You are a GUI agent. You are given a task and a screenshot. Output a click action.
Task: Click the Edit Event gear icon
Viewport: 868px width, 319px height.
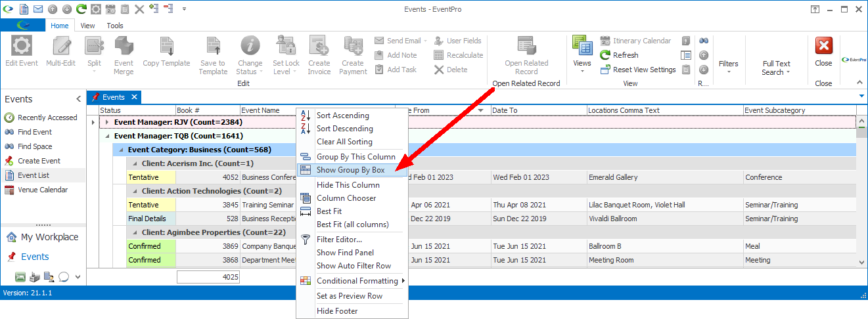coord(22,46)
